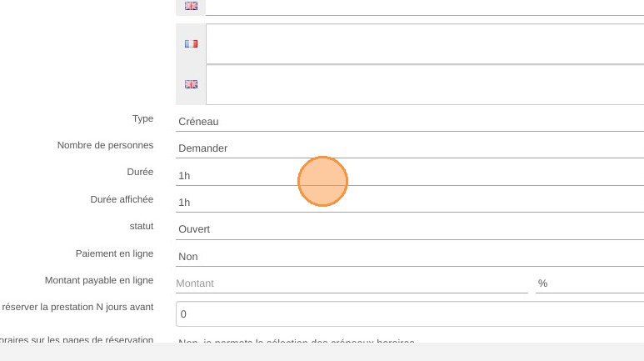The height and width of the screenshot is (361, 644).
Task: Open the Type dropdown showing Créneau
Action: (410, 122)
